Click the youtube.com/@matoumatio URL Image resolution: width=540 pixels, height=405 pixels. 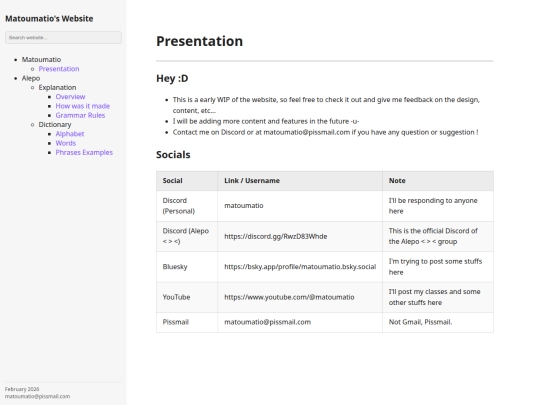pos(289,297)
